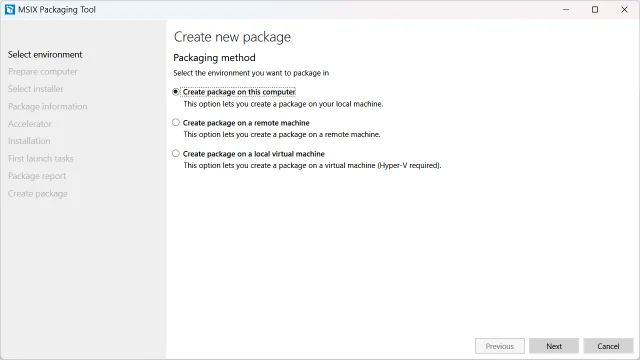This screenshot has width=640, height=360.
Task: Click the MSIX Packaging Tool window title text
Action: [57, 9]
